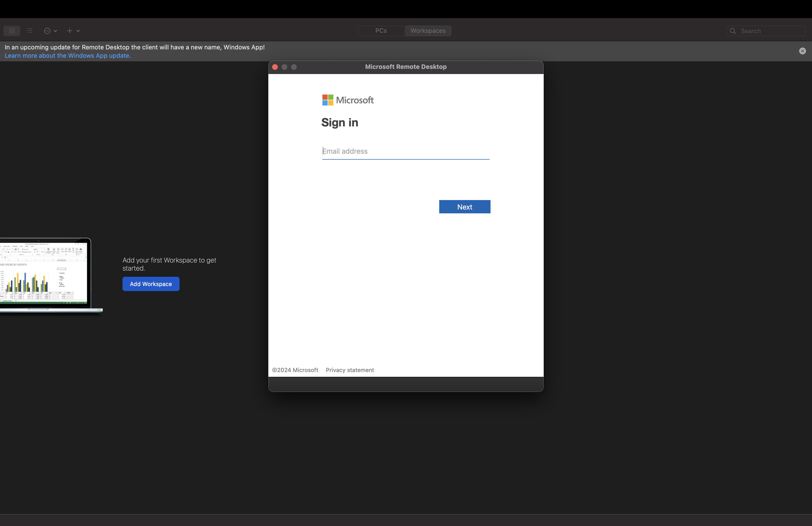Screen dimensions: 812x526
Task: Click the Search field
Action: point(766,31)
